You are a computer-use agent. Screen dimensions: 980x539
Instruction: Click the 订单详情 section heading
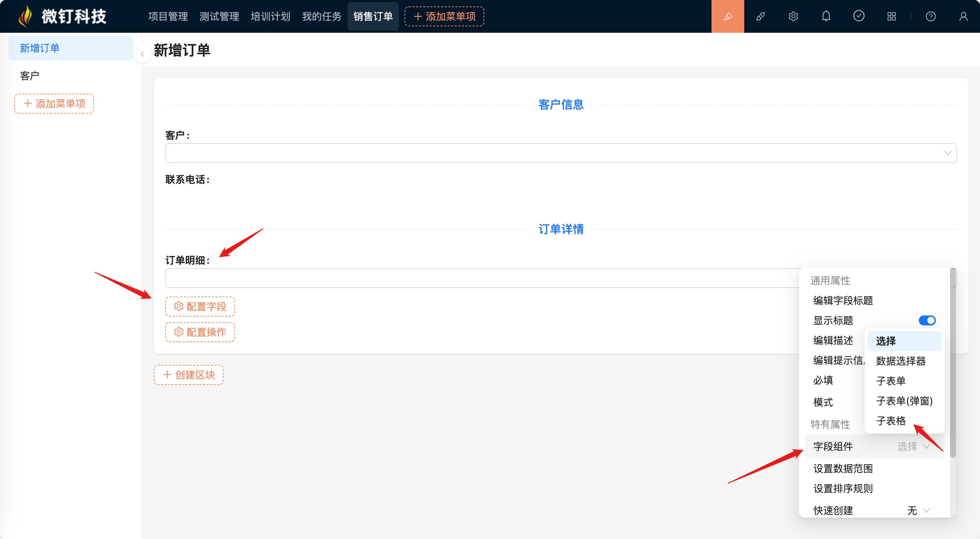[561, 229]
